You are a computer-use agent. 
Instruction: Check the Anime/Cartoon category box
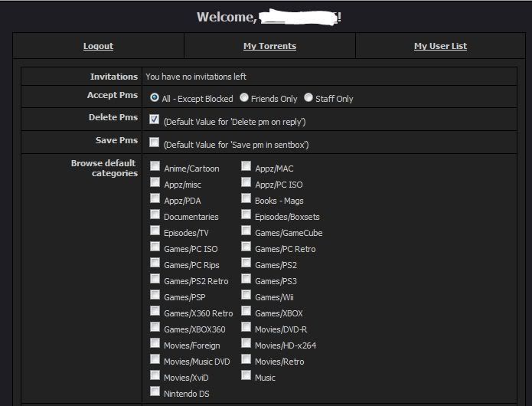click(155, 166)
